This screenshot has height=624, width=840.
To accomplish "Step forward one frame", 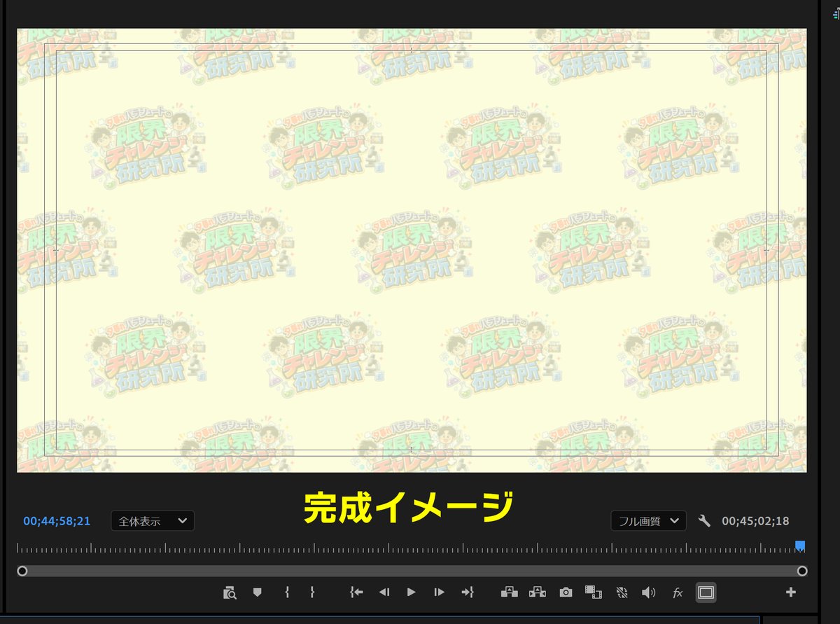I will point(439,592).
